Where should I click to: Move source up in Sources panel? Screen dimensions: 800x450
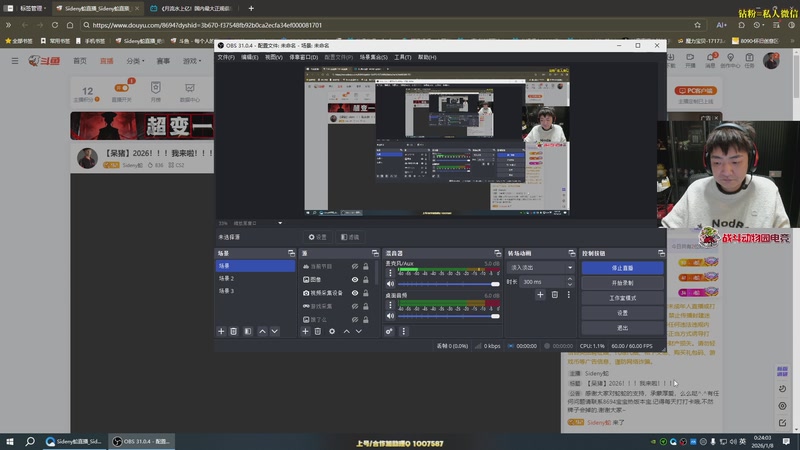346,332
